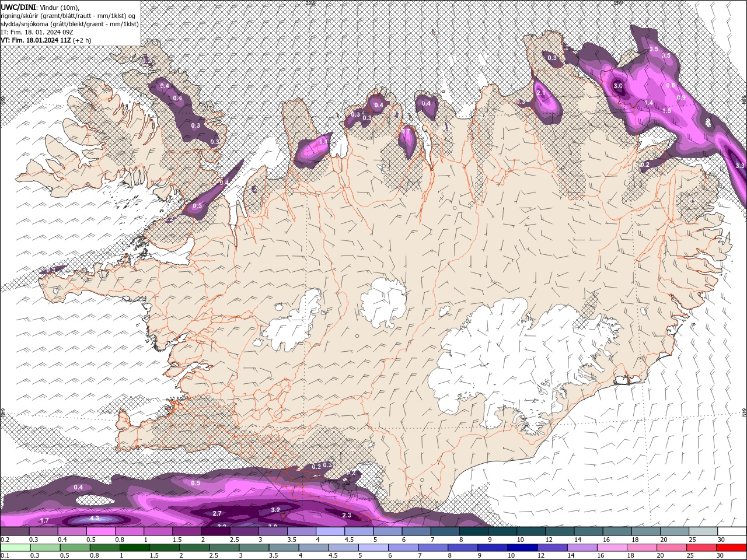Click the 3.0 snowfall value in the northeast
This screenshot has height=560, width=747.
[x=619, y=86]
